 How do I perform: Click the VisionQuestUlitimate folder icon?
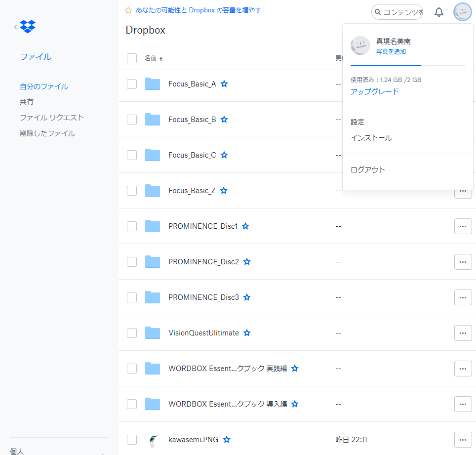[153, 333]
